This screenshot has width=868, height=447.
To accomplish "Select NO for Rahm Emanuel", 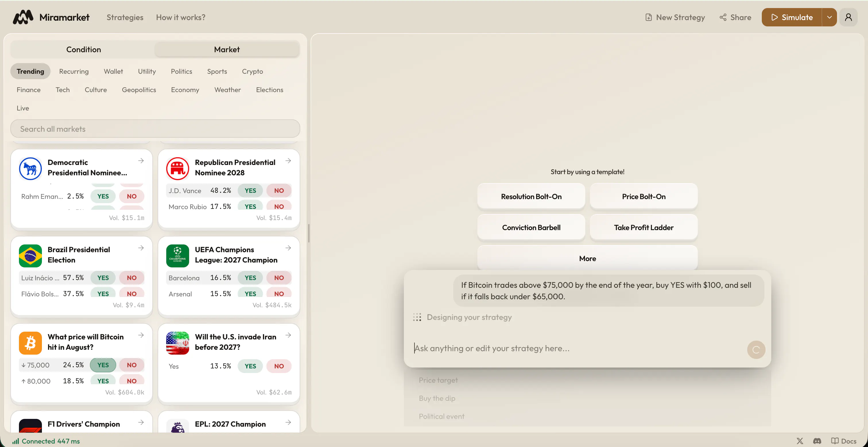I will [x=132, y=196].
